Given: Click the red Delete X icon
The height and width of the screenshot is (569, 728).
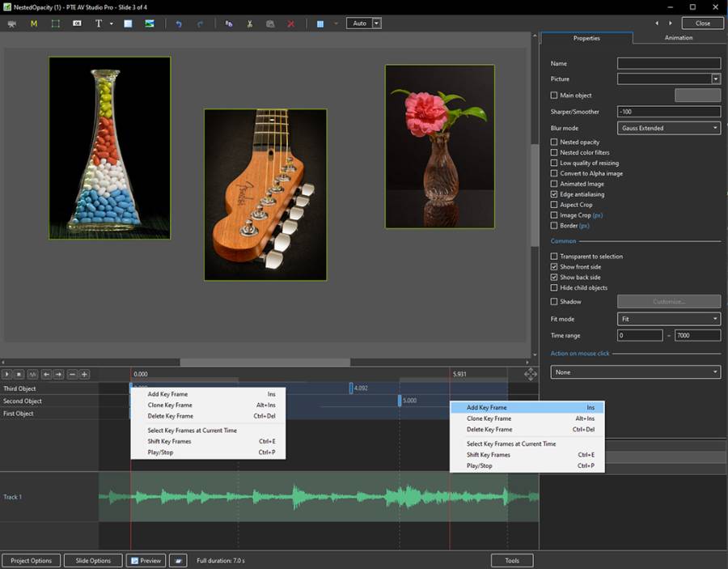Looking at the screenshot, I should (291, 23).
